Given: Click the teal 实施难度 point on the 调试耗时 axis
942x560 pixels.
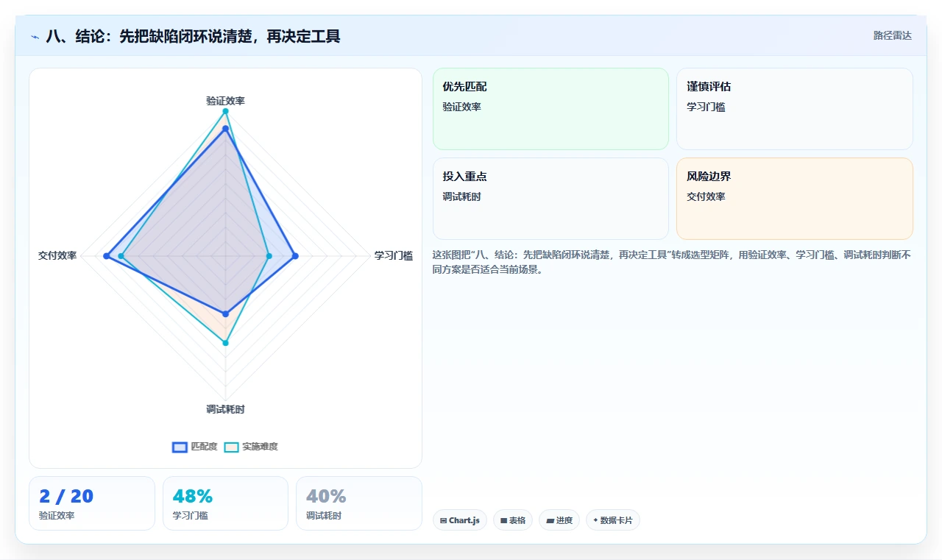Looking at the screenshot, I should pyautogui.click(x=226, y=343).
